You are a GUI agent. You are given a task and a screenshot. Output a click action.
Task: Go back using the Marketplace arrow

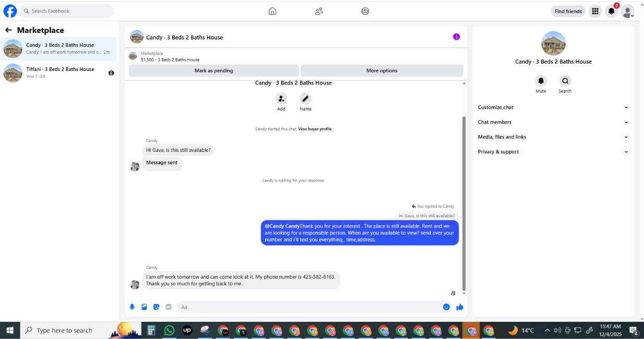pyautogui.click(x=8, y=30)
